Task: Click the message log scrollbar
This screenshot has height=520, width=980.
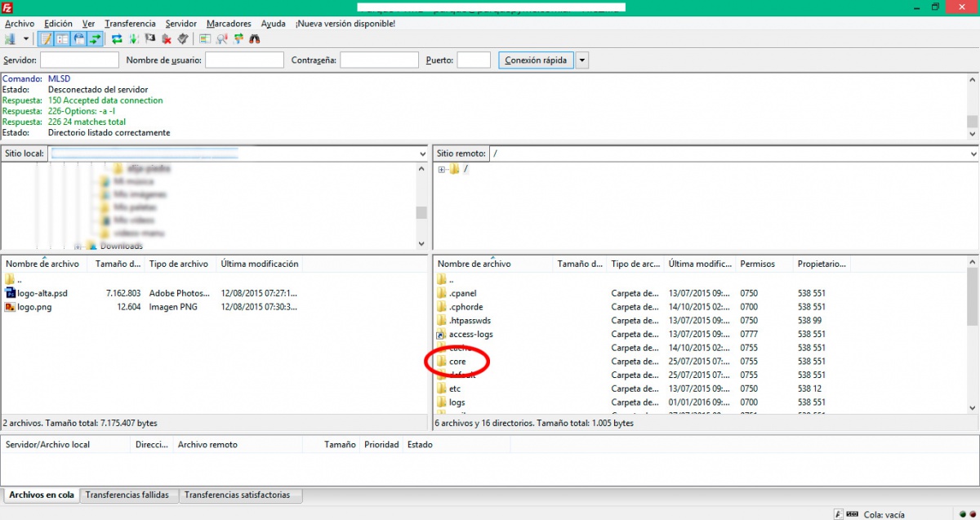Action: point(972,106)
